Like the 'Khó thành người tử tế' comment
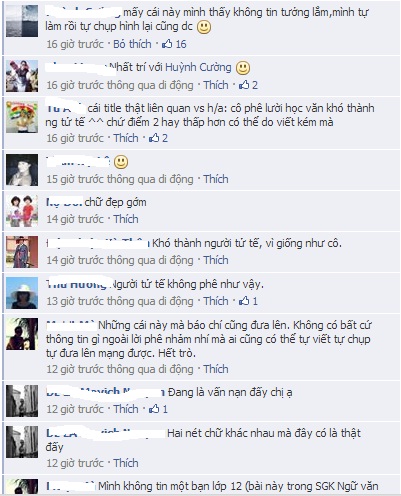This screenshot has width=401, height=496. point(216,260)
